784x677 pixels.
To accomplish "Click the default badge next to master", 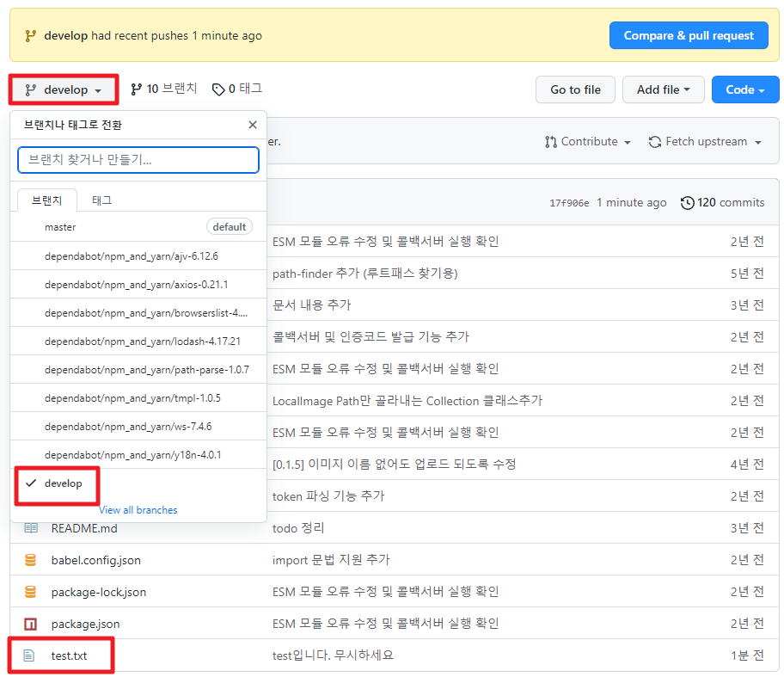I will [229, 227].
